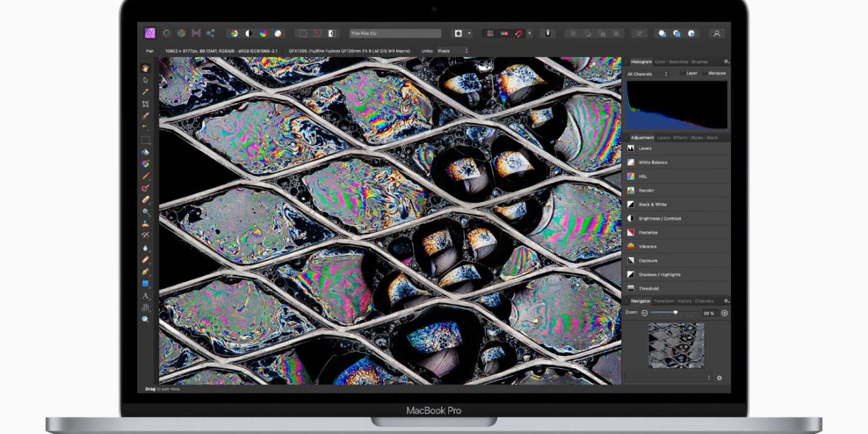Image resolution: width=868 pixels, height=434 pixels.
Task: Choose the Text tool A icon
Action: click(x=145, y=296)
